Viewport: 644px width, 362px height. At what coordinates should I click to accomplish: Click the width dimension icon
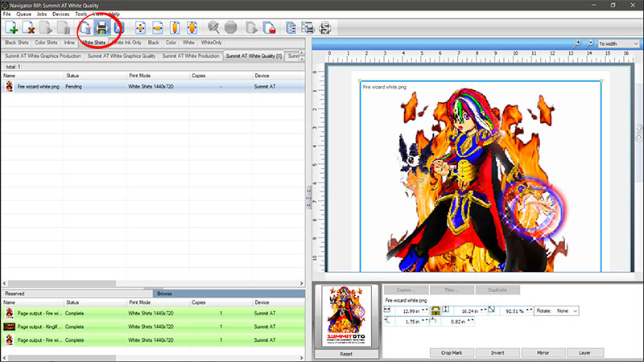pyautogui.click(x=387, y=310)
